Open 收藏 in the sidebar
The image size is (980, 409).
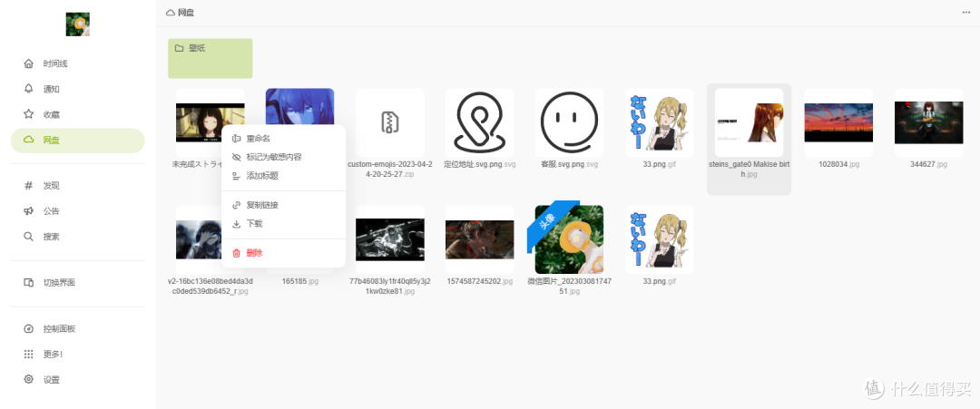click(77, 114)
